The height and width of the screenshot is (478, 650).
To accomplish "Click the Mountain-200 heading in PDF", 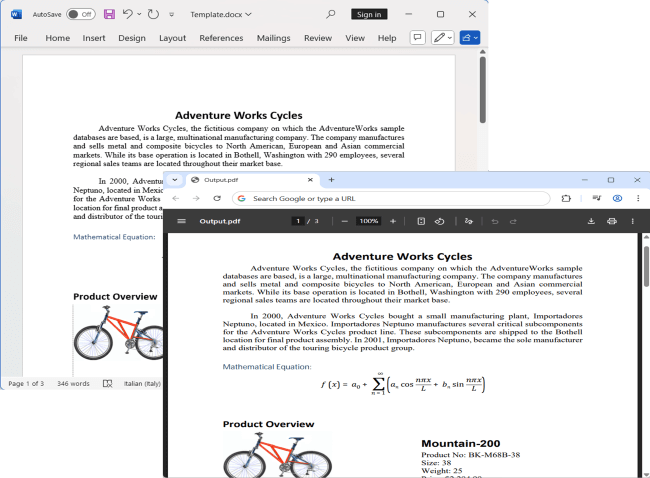I will [x=461, y=443].
